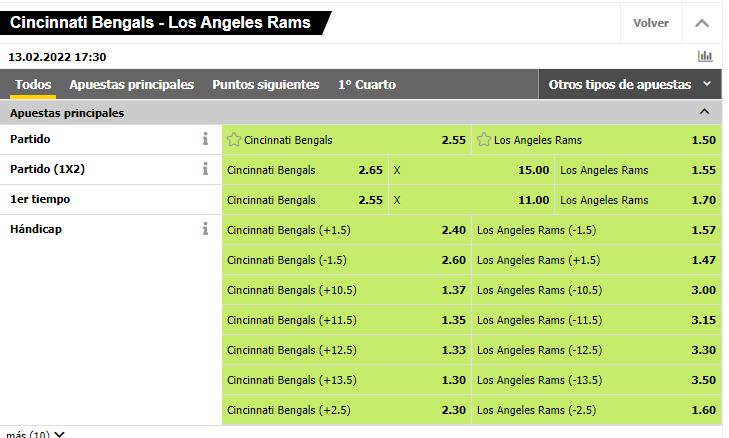Pick Los Angeles Rams (-1.5) at 1.57
This screenshot has height=438, width=729.
596,230
